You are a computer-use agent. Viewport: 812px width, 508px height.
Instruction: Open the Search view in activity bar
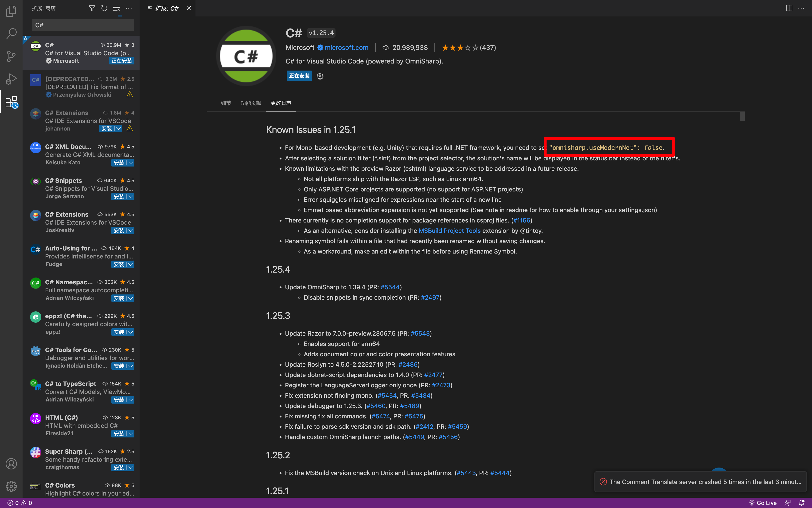[x=11, y=34]
